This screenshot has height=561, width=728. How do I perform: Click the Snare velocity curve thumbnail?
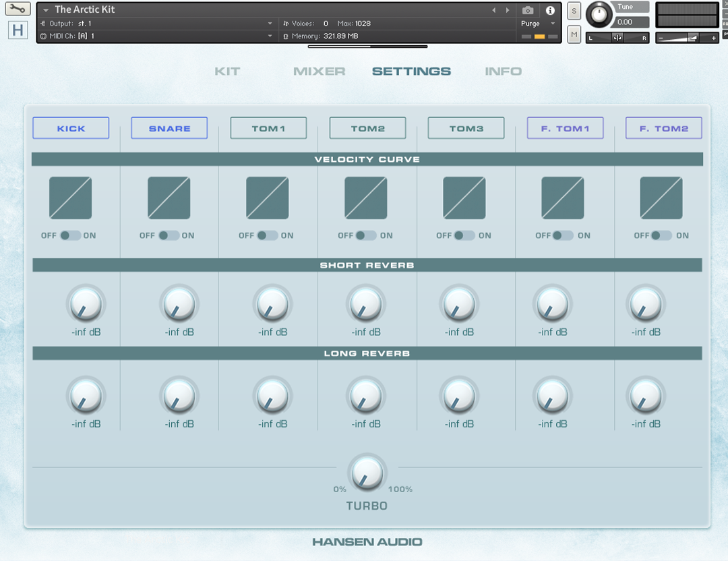[x=169, y=198]
